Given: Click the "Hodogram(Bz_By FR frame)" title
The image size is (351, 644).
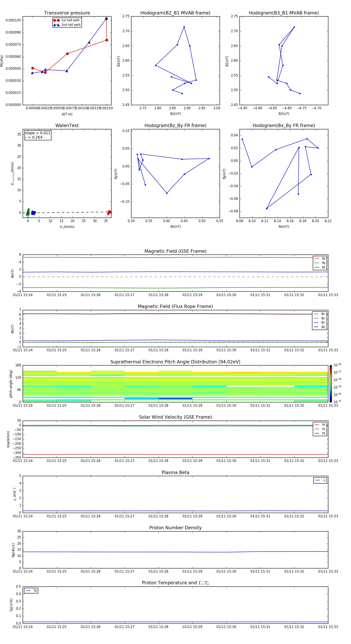Looking at the screenshot, I should coord(175,125).
